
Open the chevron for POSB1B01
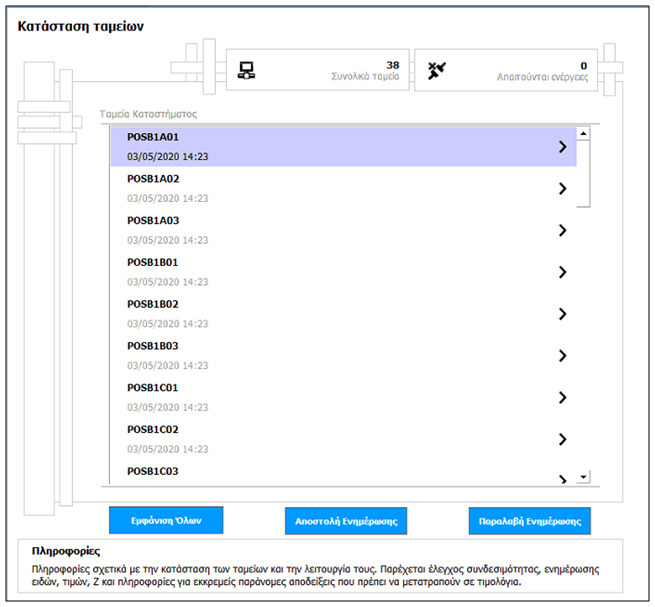(562, 272)
